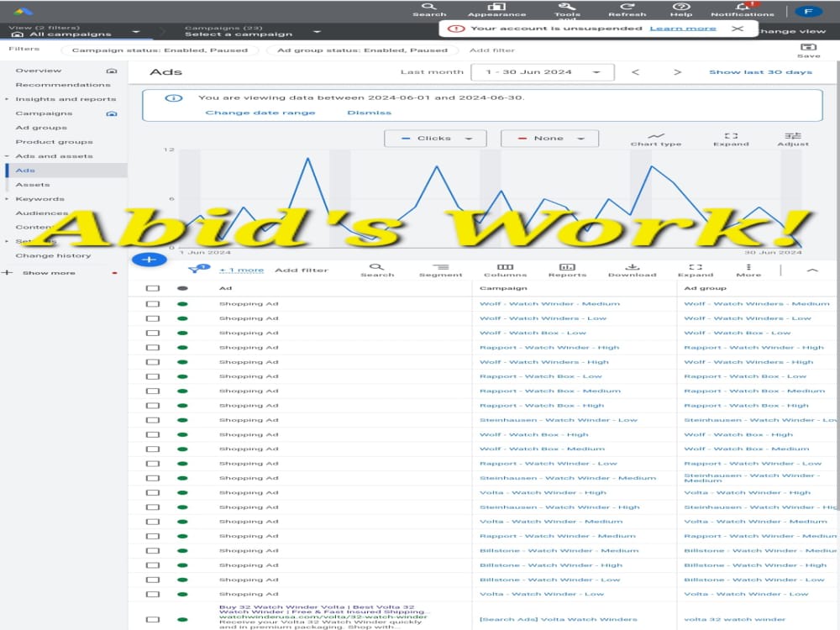Click Add filter in the top filter bar
The image size is (840, 630).
click(x=491, y=50)
